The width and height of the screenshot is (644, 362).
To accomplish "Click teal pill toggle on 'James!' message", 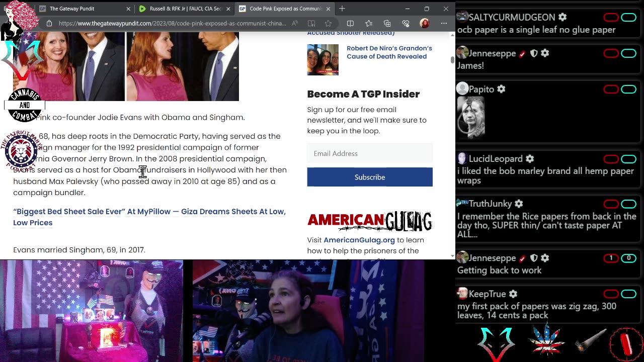I will [x=629, y=53].
